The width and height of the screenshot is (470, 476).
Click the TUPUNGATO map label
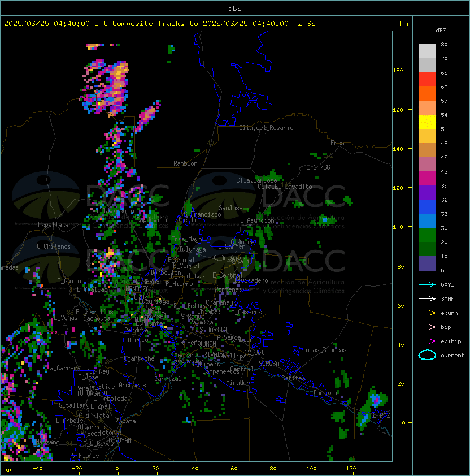(x=92, y=393)
